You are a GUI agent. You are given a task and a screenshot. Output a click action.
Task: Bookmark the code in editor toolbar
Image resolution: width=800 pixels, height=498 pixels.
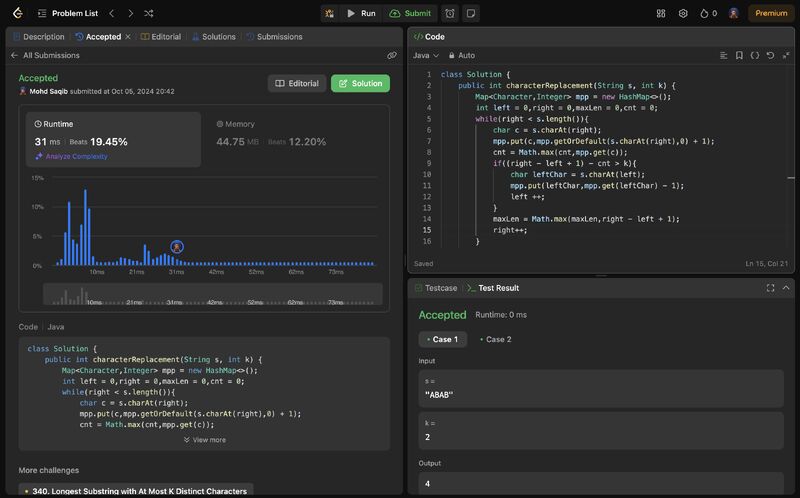(x=739, y=55)
